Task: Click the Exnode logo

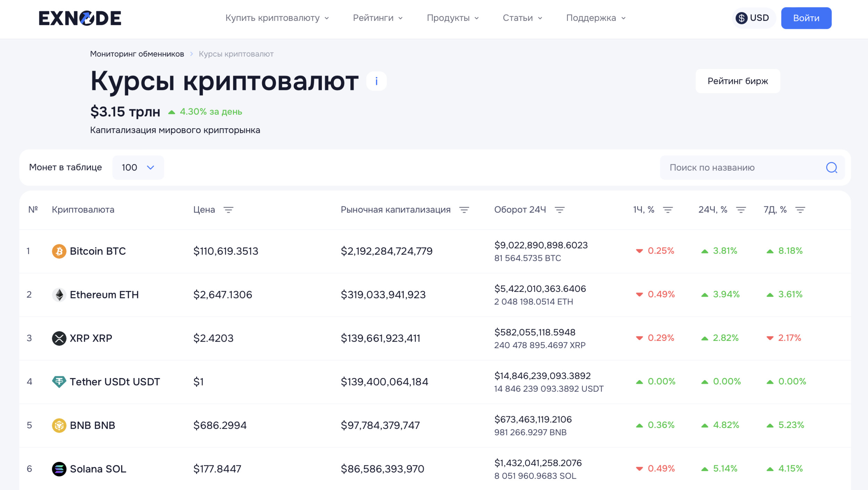Action: coord(80,18)
